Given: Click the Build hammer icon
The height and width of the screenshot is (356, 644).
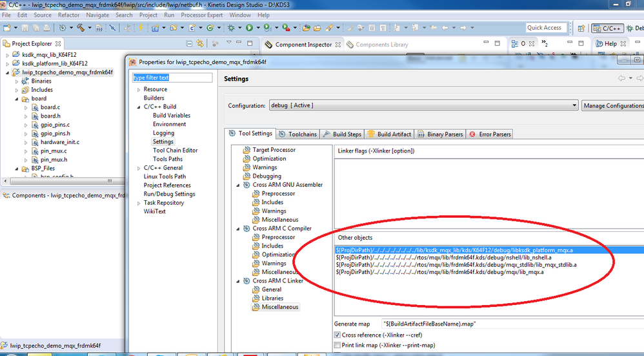Looking at the screenshot, I should pyautogui.click(x=81, y=28).
